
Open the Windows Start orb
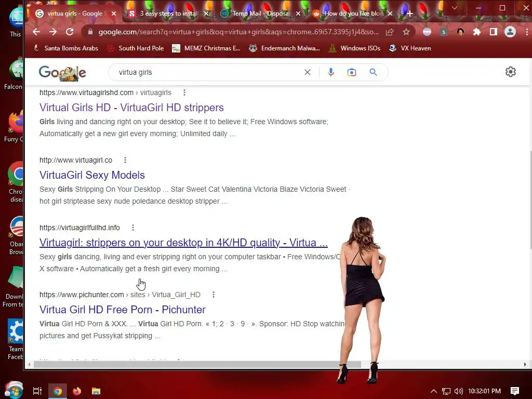[x=14, y=390]
